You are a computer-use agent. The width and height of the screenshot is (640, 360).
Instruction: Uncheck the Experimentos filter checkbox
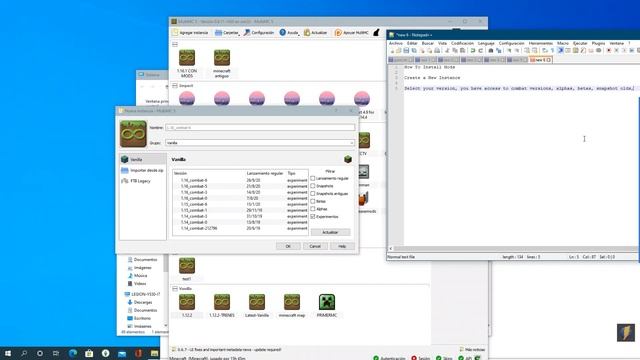[x=313, y=217]
